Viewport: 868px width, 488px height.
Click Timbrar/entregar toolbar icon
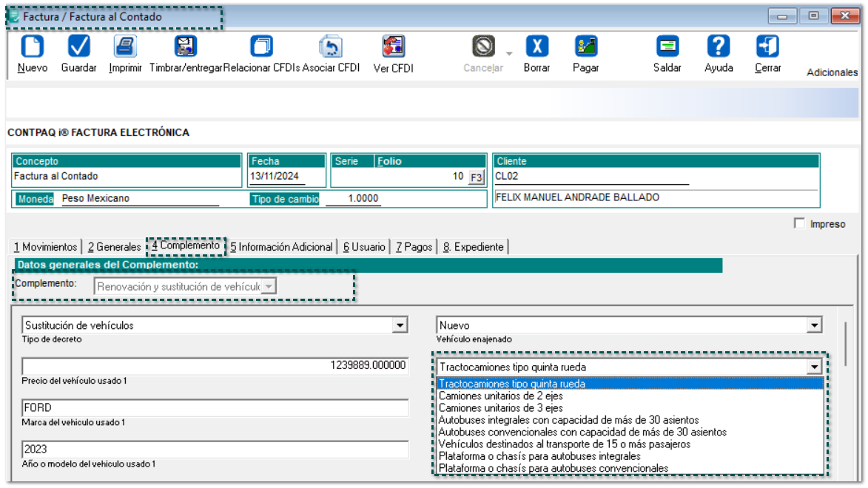(186, 47)
